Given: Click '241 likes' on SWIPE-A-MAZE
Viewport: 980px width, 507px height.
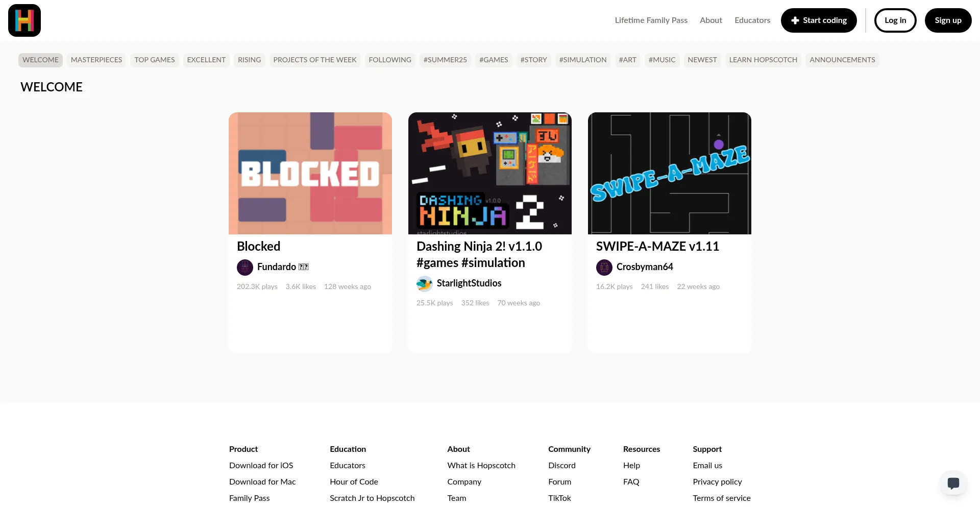Looking at the screenshot, I should (655, 287).
